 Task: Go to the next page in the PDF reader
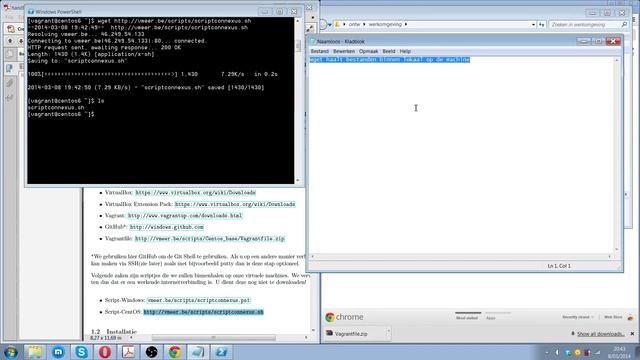[20, 41]
